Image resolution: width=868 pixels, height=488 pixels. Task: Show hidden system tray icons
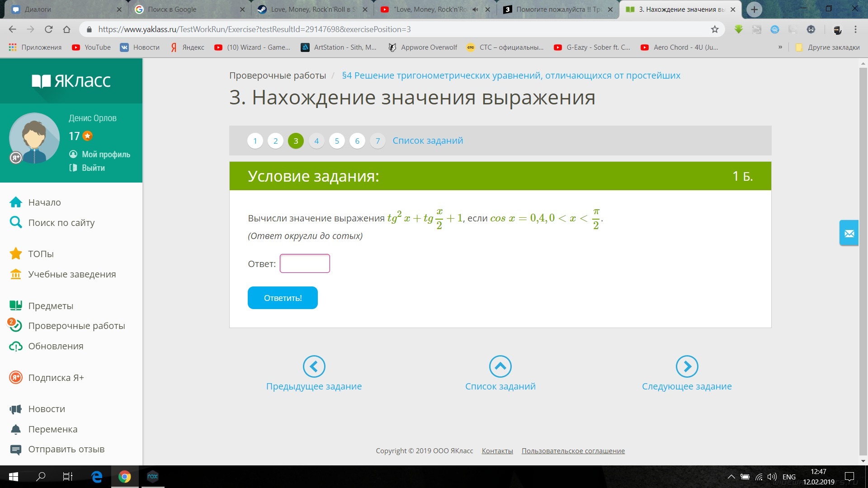click(x=731, y=477)
